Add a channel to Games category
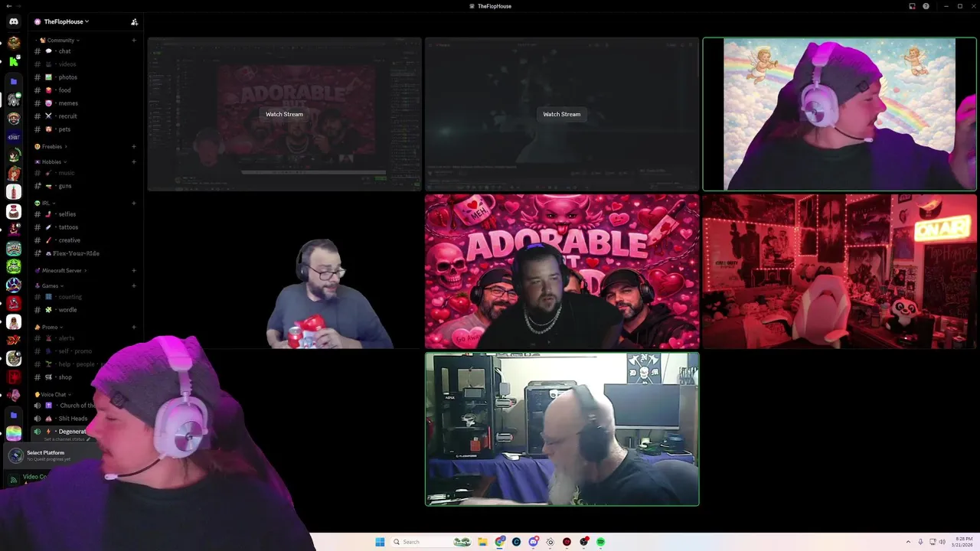The height and width of the screenshot is (551, 980). pos(134,285)
